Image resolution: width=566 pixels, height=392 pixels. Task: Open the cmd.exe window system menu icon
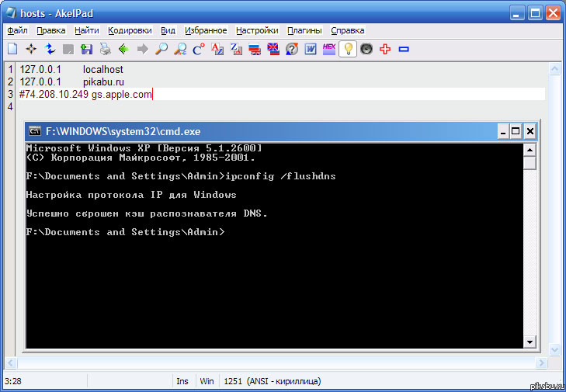[35, 131]
